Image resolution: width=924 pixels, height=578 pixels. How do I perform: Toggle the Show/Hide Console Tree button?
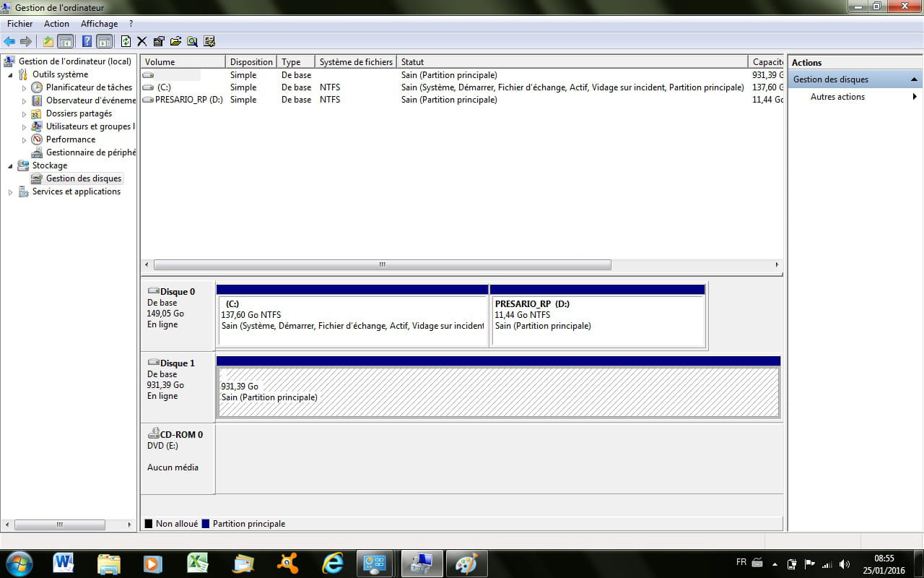click(66, 42)
